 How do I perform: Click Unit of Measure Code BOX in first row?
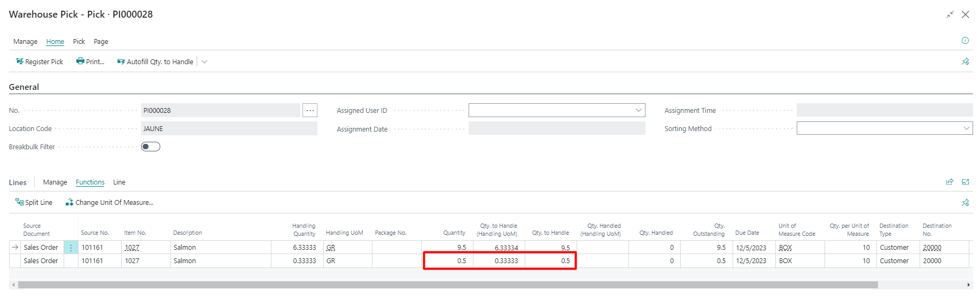click(785, 248)
